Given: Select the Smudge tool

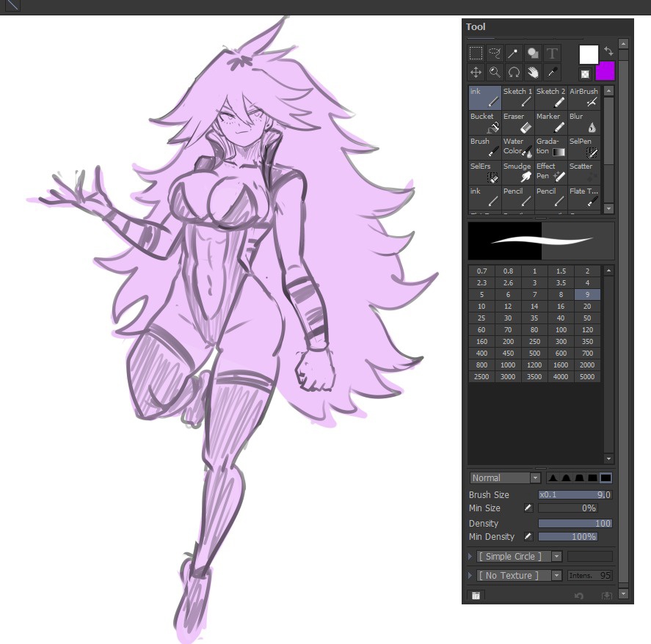Looking at the screenshot, I should click(517, 172).
